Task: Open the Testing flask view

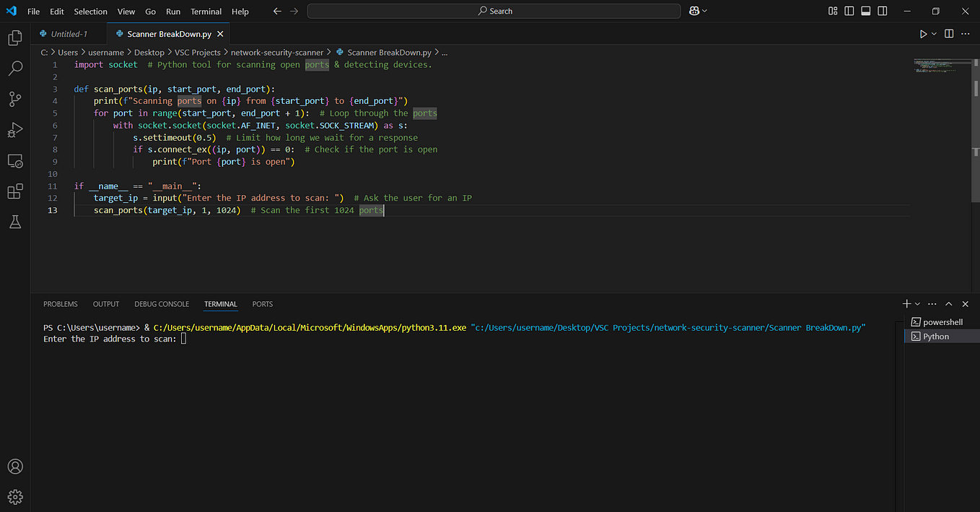Action: 15,222
